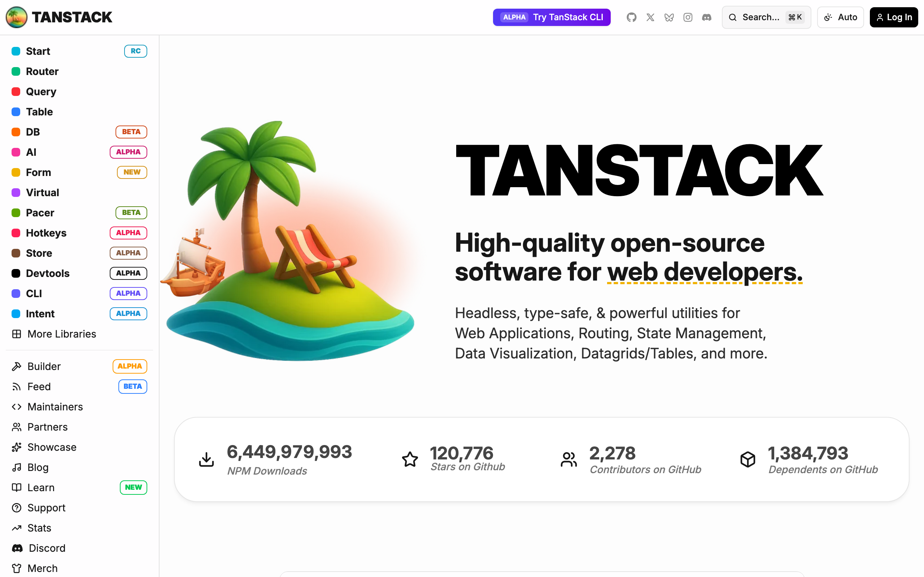This screenshot has width=924, height=577.
Task: Open the Query library page
Action: tap(41, 92)
